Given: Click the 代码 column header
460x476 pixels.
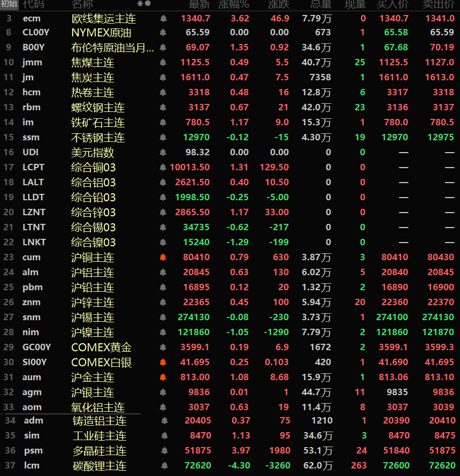Looking at the screenshot, I should click(33, 4).
